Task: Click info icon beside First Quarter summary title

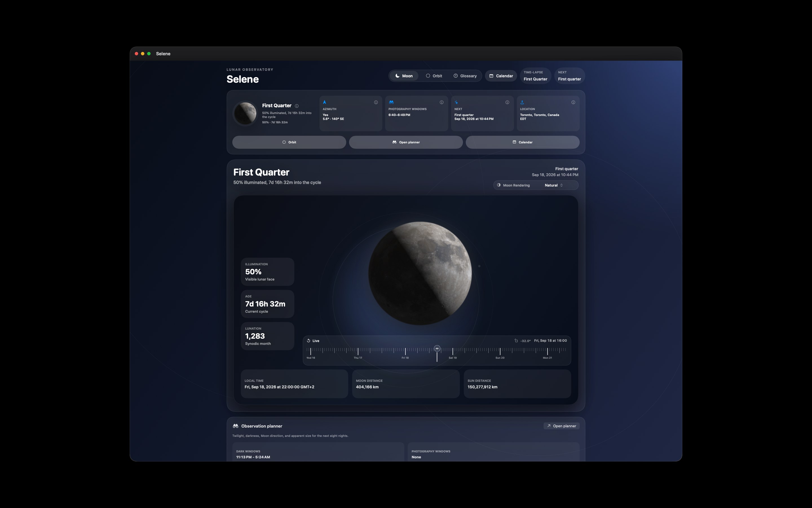Action: [297, 106]
